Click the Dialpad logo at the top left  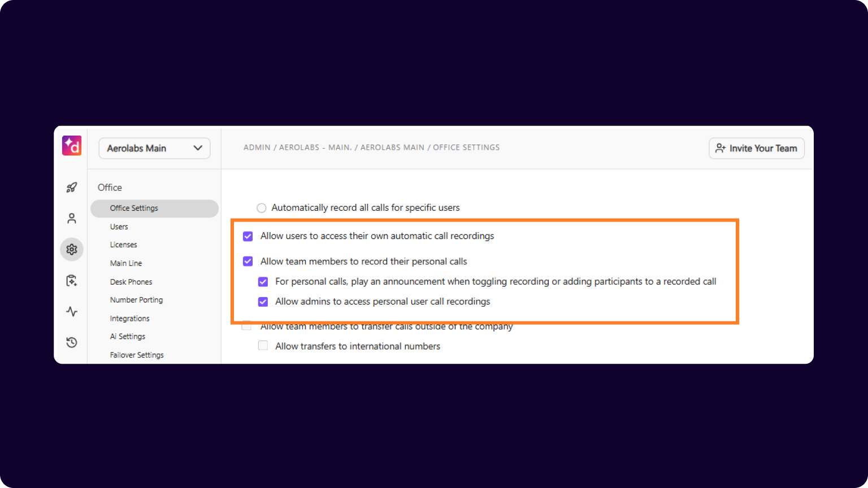coord(71,145)
